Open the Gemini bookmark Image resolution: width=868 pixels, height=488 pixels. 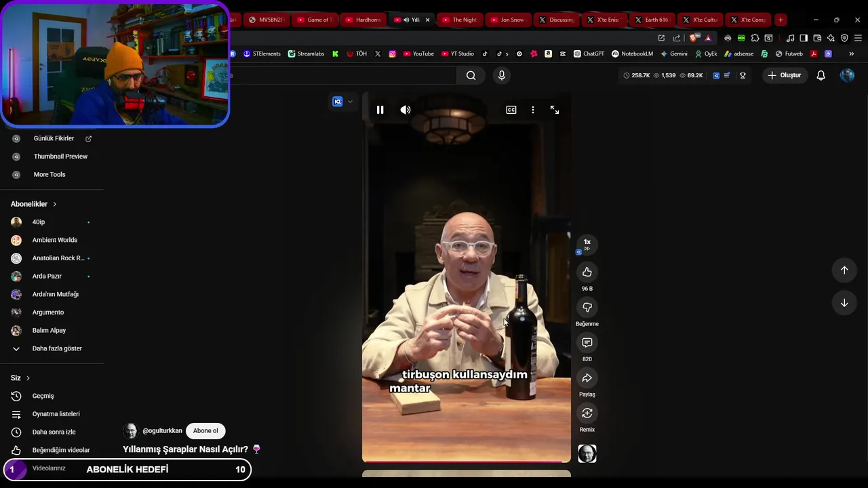[674, 54]
